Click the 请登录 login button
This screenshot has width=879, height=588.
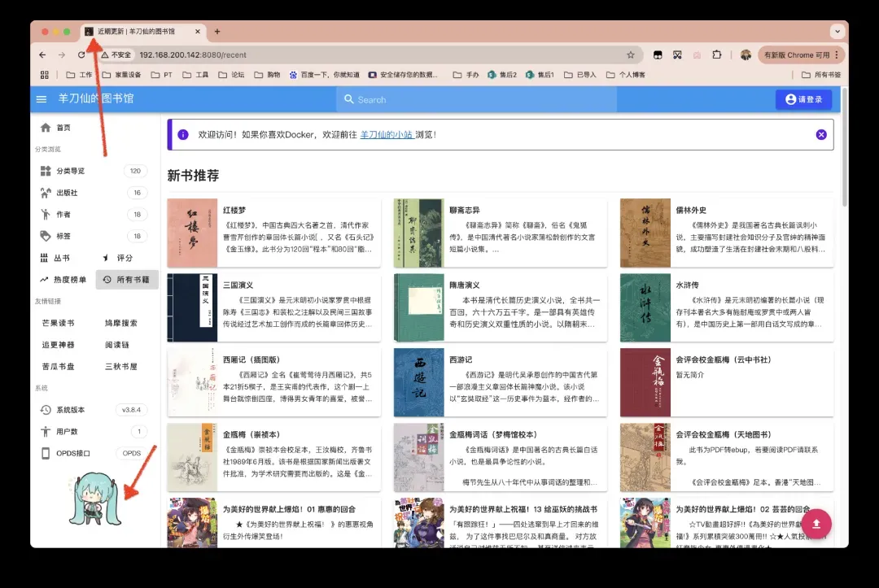803,99
